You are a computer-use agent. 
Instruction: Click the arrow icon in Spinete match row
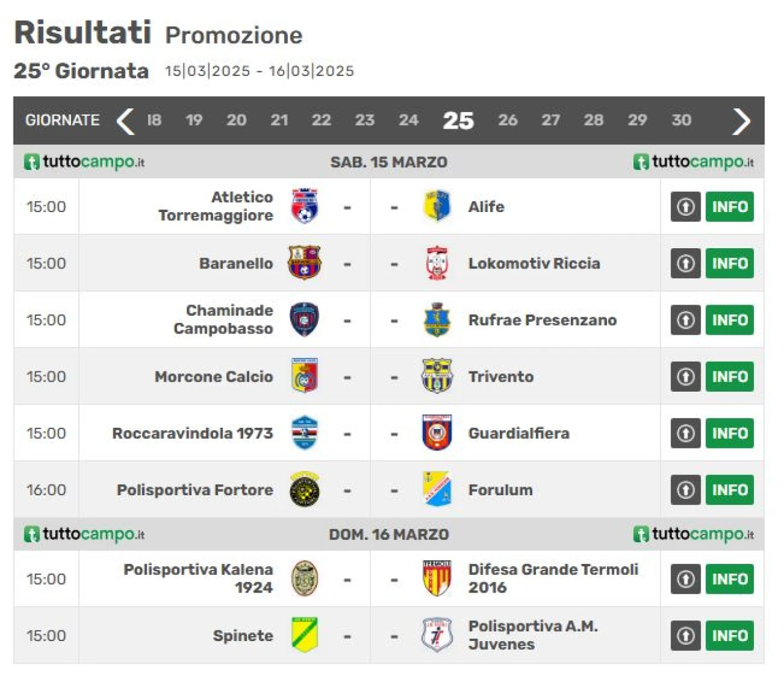(685, 636)
